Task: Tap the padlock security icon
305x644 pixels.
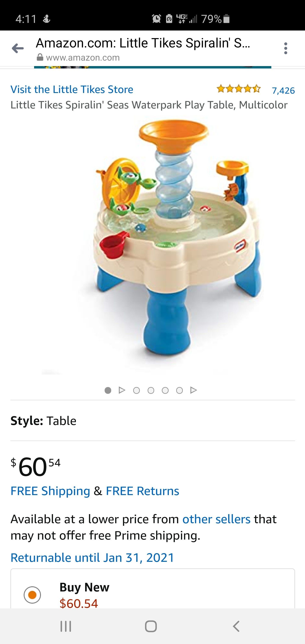Action: 40,58
